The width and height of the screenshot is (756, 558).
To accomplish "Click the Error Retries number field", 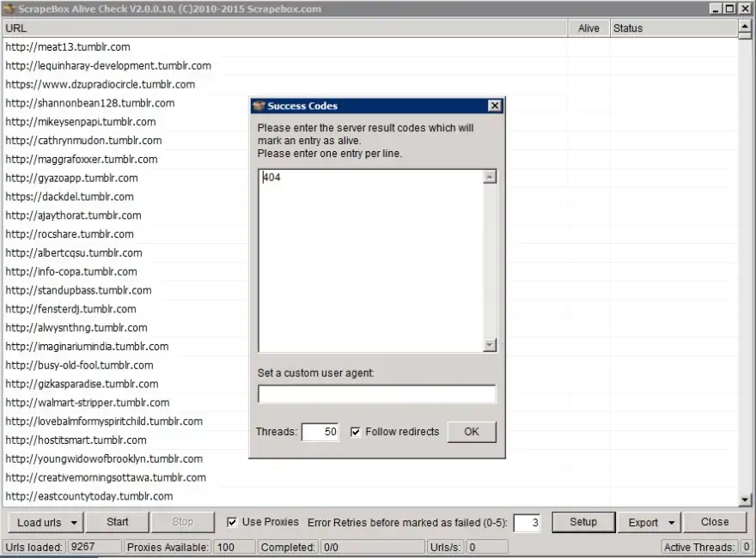I will pos(527,523).
